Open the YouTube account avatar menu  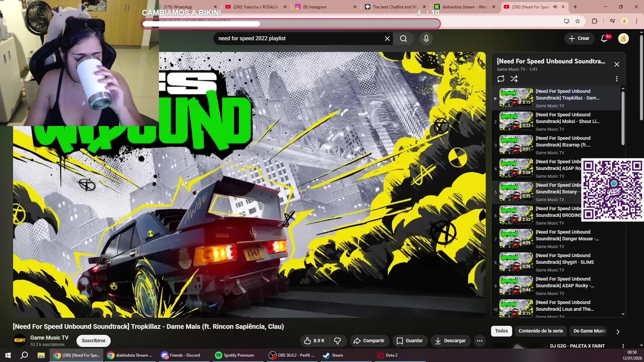[623, 38]
